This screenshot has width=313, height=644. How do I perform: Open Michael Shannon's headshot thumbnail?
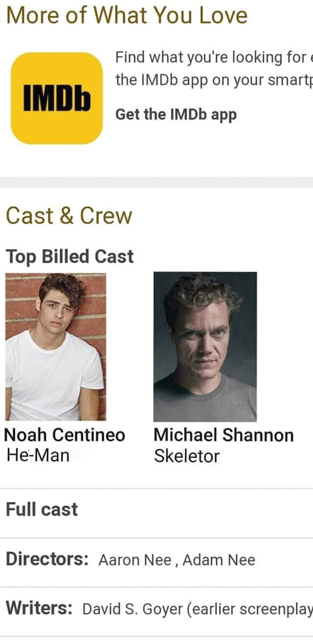(x=205, y=347)
